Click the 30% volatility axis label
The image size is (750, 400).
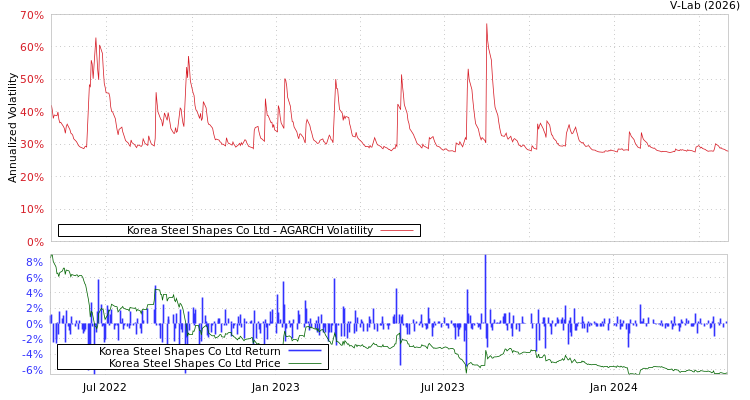click(32, 145)
